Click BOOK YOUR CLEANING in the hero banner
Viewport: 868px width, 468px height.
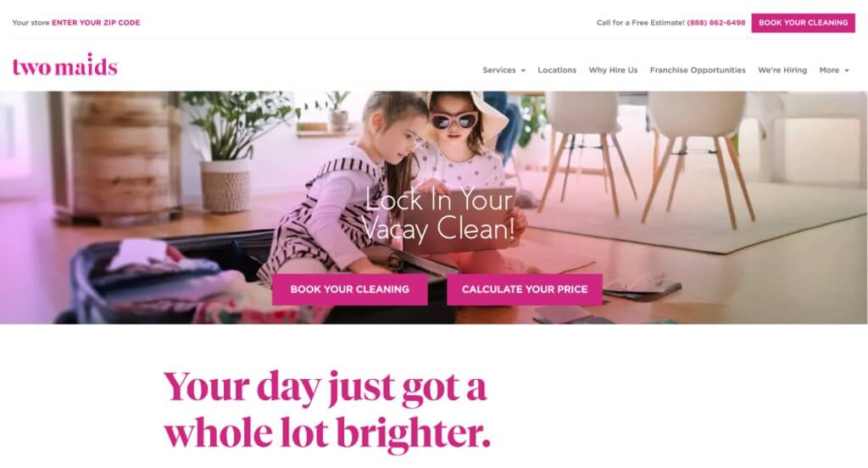tap(350, 289)
